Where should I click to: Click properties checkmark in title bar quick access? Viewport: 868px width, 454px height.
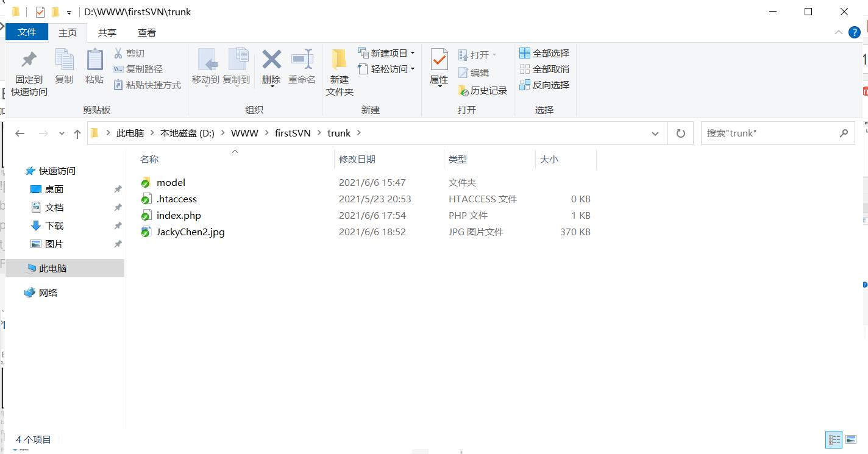[40, 12]
